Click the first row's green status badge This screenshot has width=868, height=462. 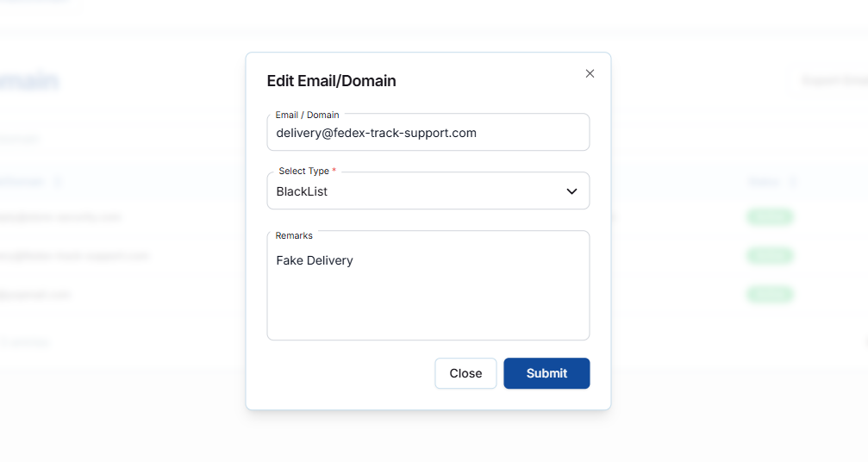pyautogui.click(x=769, y=217)
